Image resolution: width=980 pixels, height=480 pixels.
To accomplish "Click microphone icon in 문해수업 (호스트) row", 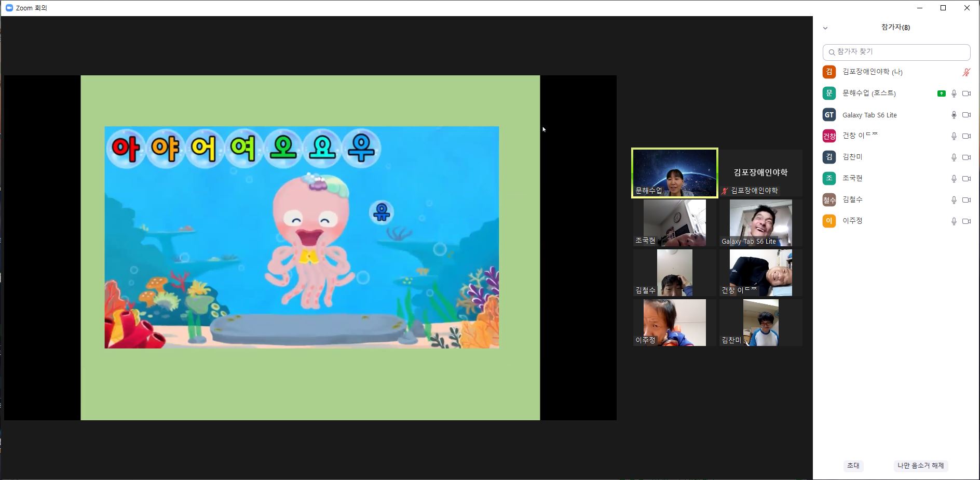I will point(954,94).
